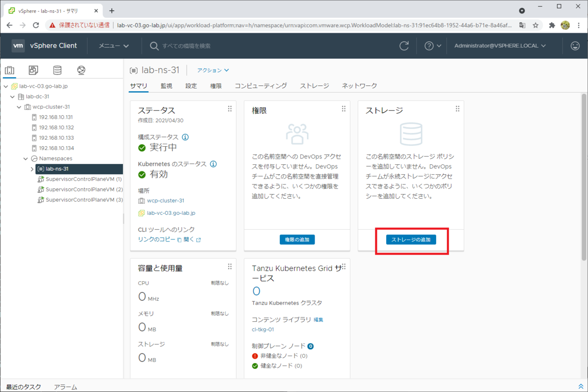Open the lab-vc-03.go-lab.jp location link
This screenshot has height=392, width=588.
pos(171,213)
